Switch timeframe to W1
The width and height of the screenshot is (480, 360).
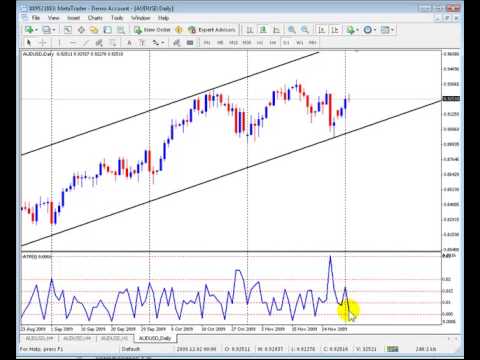coord(300,43)
